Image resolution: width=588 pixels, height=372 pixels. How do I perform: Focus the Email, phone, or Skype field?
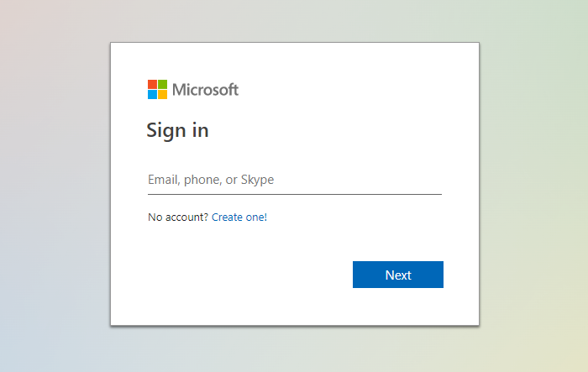[294, 180]
